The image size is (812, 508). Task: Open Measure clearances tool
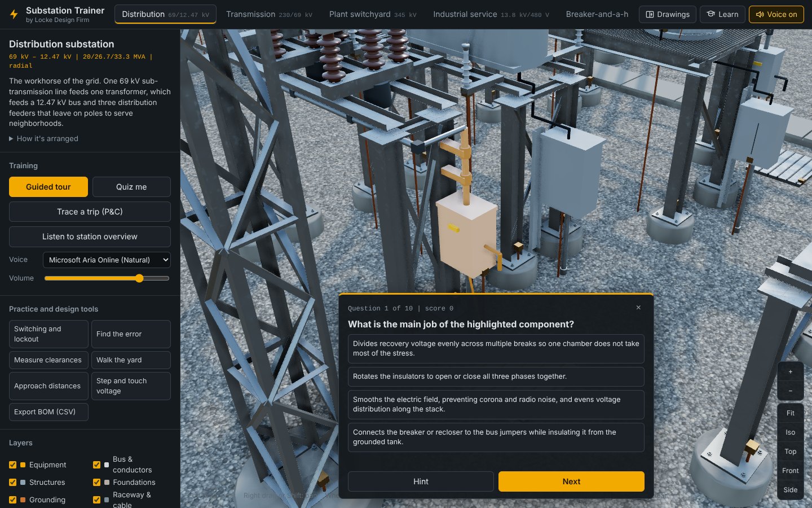[48, 360]
